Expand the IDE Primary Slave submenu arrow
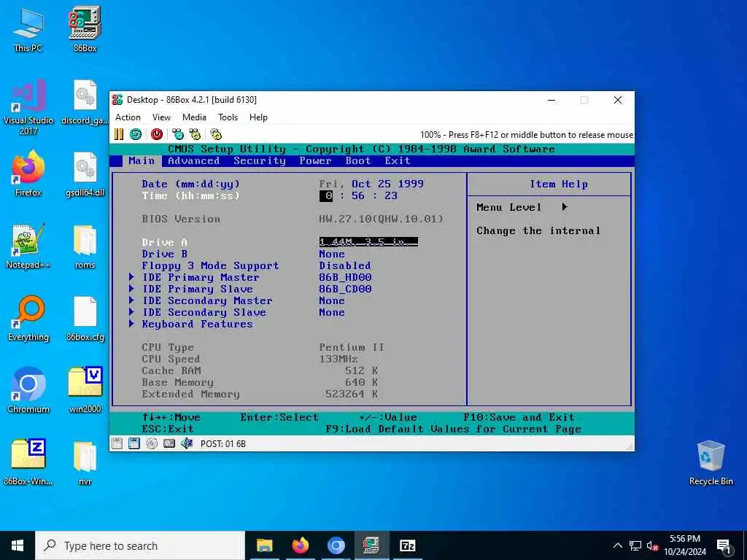 (x=131, y=289)
